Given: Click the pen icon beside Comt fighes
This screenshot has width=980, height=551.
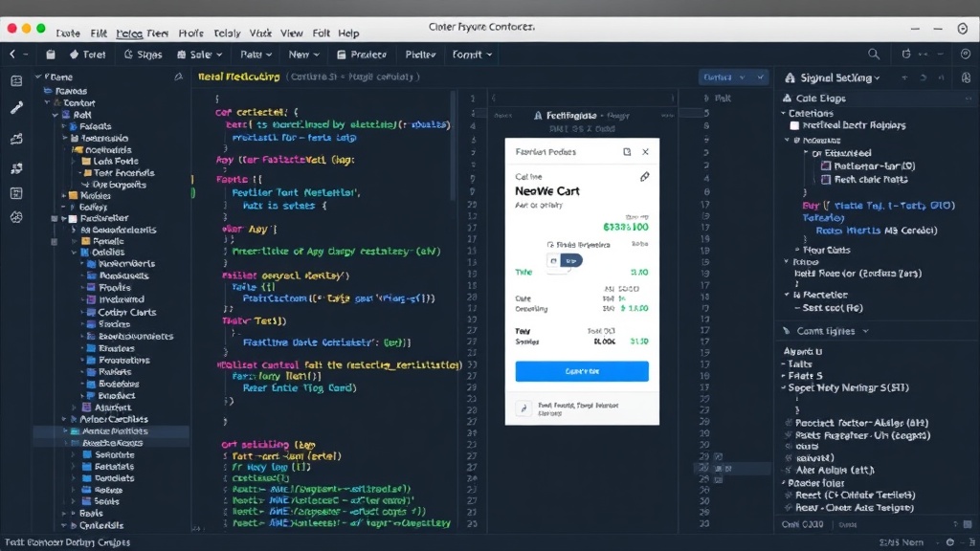Looking at the screenshot, I should click(787, 330).
